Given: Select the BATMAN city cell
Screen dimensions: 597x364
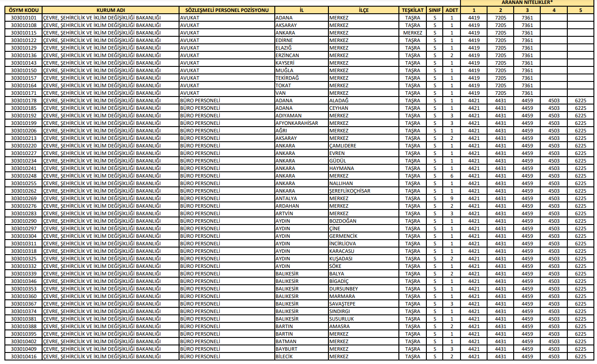Looking at the screenshot, I should click(x=301, y=341).
